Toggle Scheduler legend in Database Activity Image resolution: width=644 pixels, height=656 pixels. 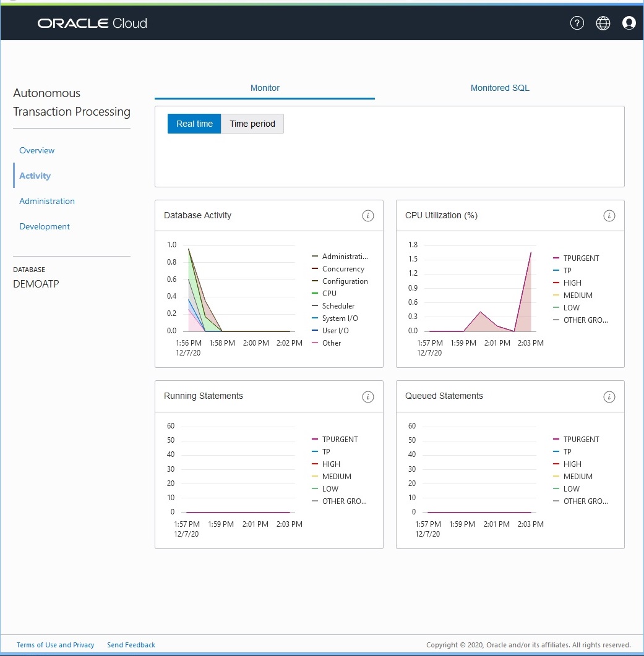333,306
